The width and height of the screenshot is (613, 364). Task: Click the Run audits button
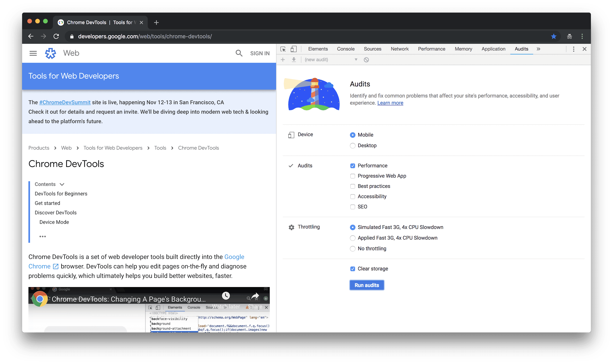pyautogui.click(x=366, y=285)
